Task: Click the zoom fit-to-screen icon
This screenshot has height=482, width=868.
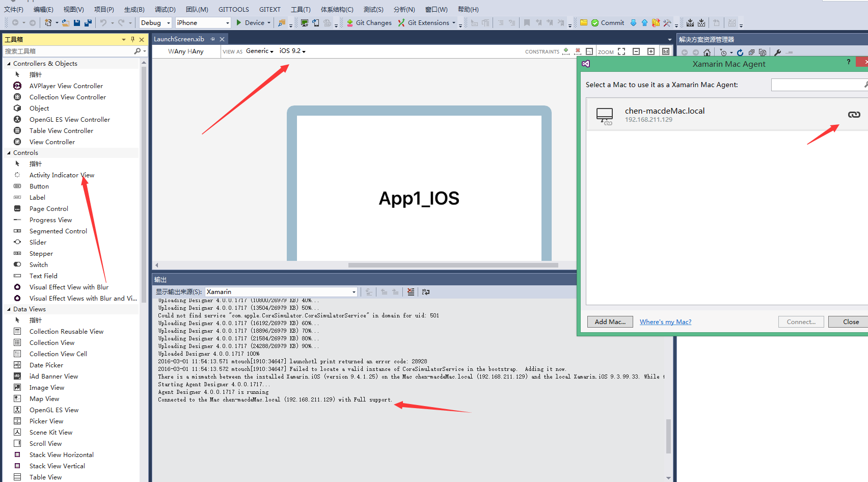Action: [621, 51]
